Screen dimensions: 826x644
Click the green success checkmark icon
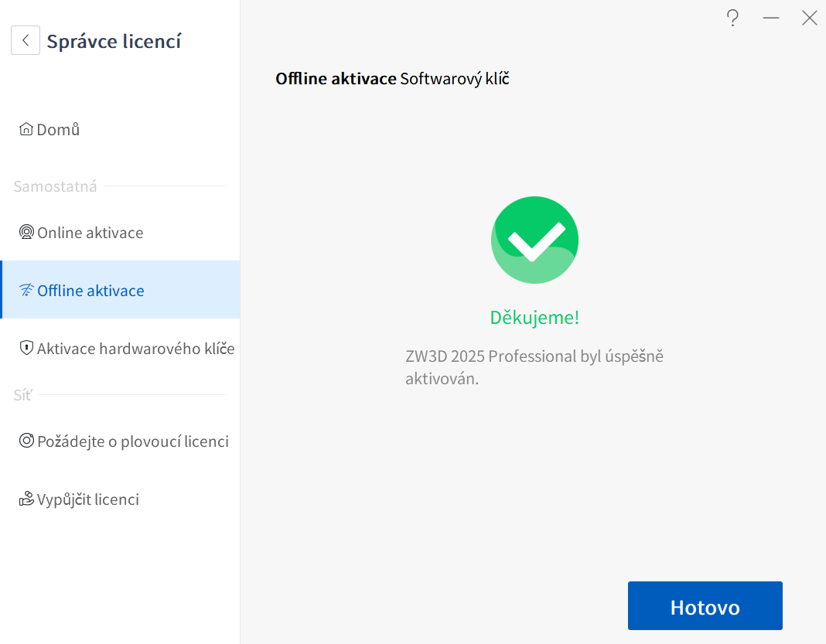point(534,240)
